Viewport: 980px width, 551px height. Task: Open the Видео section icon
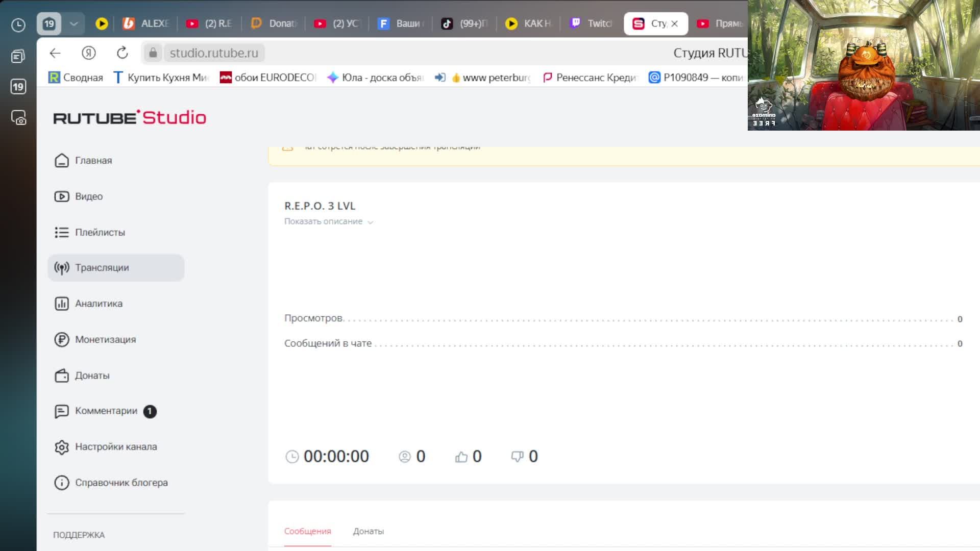[x=62, y=196]
